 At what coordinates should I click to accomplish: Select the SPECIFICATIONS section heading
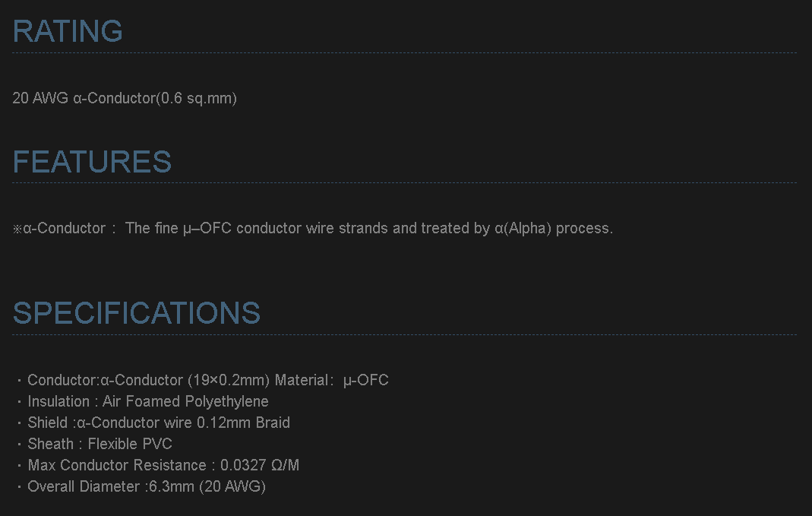[x=137, y=313]
